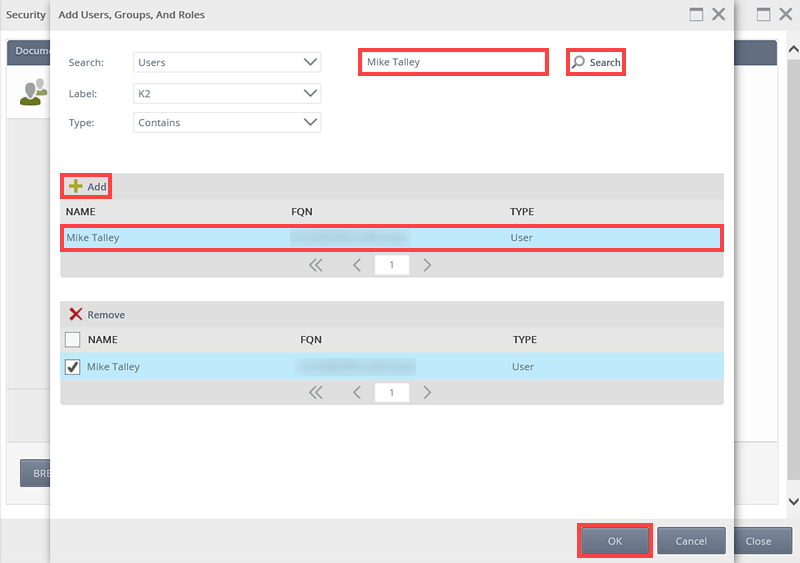Go to previous page in lower list pager
Screen dimensions: 800x563
357,393
